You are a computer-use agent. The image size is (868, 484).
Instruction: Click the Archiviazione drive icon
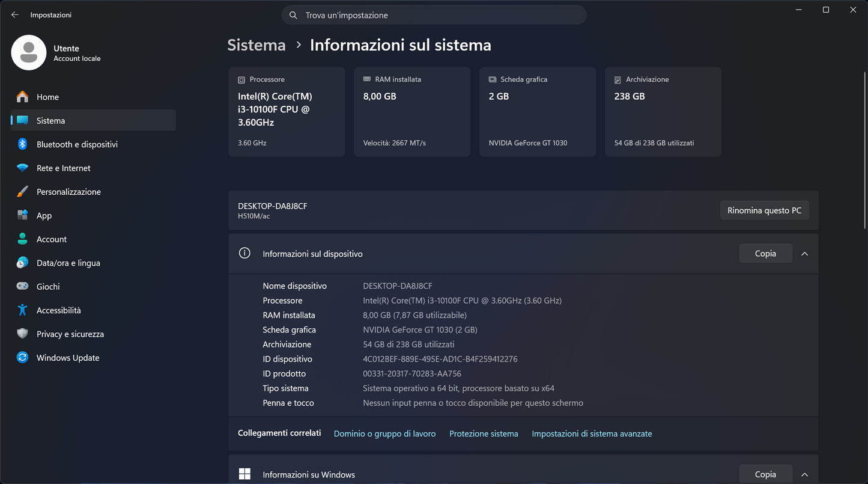click(x=618, y=79)
